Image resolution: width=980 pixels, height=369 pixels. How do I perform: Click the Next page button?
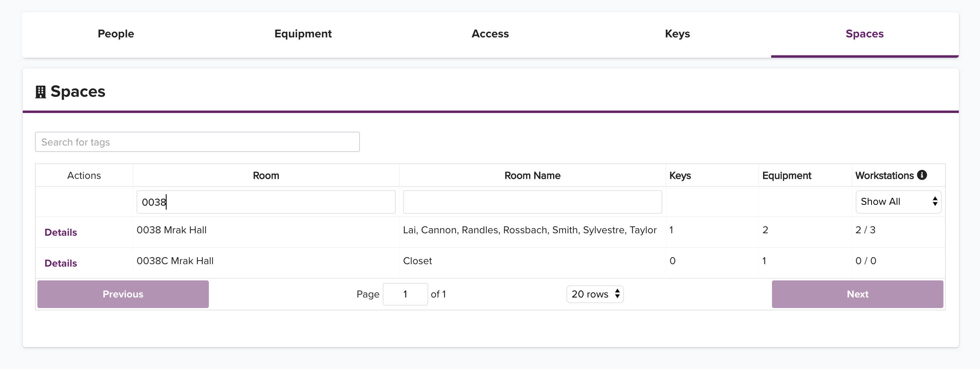(x=858, y=294)
